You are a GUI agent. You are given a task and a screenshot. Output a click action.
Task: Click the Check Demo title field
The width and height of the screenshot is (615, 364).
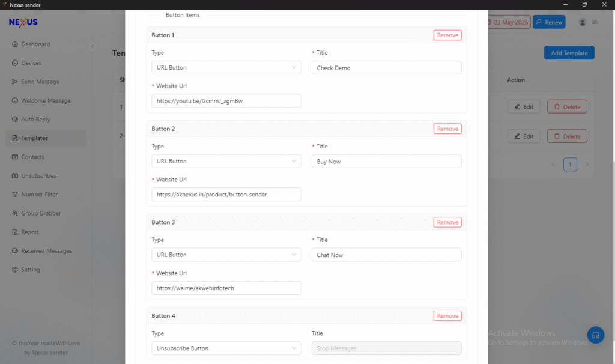point(386,67)
